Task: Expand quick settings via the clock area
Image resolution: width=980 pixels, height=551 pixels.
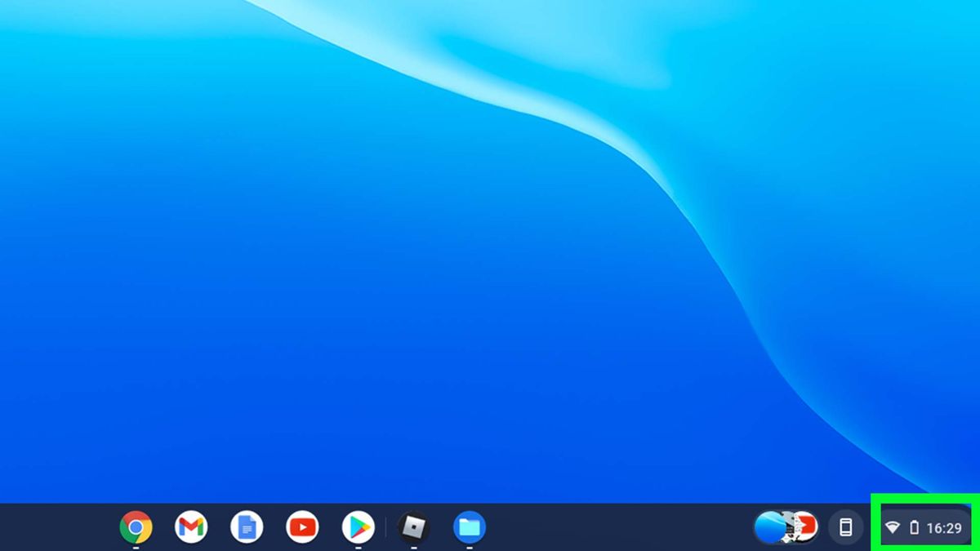Action: (x=943, y=527)
